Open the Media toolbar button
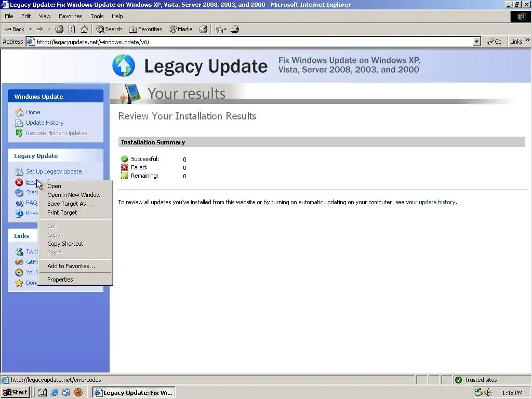 pyautogui.click(x=181, y=29)
